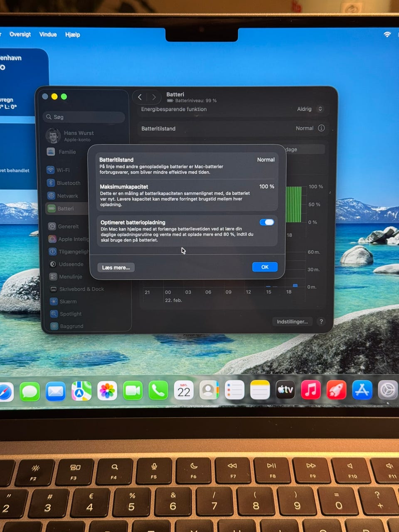Viewport: 399px width, 532px height.
Task: Open Messages from the Dock
Action: 30,392
